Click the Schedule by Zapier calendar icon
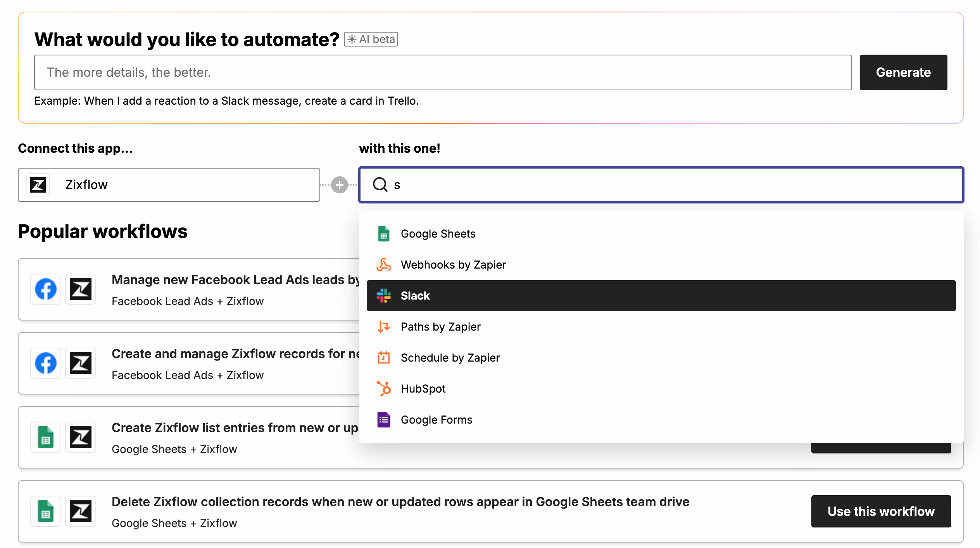The height and width of the screenshot is (548, 980). pos(383,357)
